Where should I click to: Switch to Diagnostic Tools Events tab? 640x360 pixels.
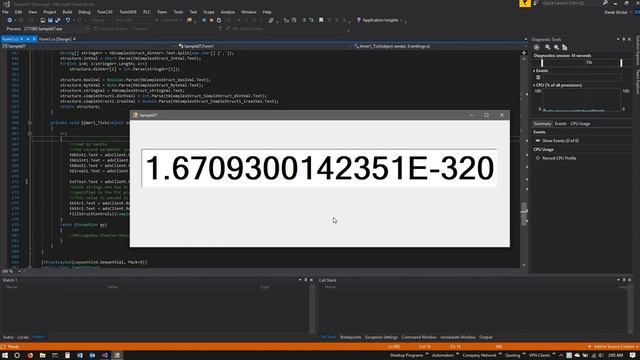560,124
